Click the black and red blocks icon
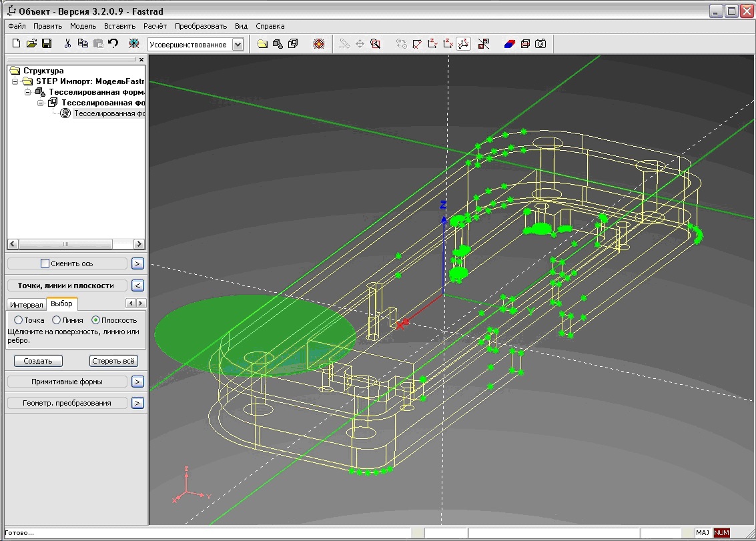Image resolution: width=756 pixels, height=541 pixels. [x=484, y=44]
